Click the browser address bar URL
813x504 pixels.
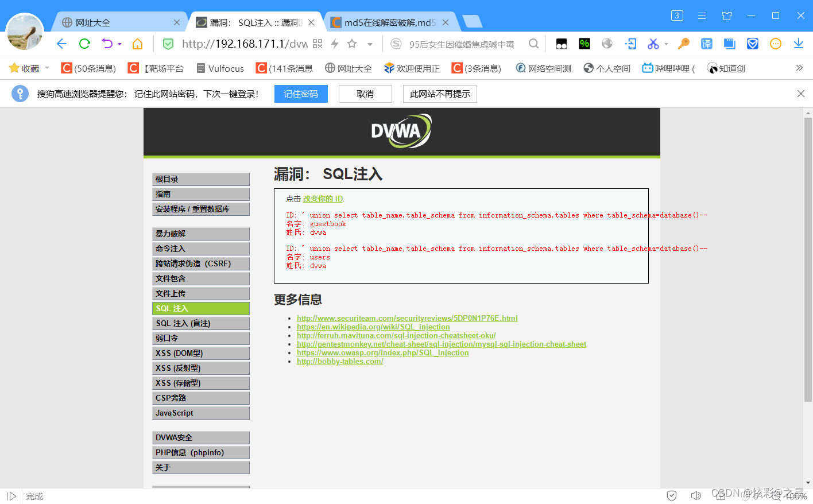[245, 44]
